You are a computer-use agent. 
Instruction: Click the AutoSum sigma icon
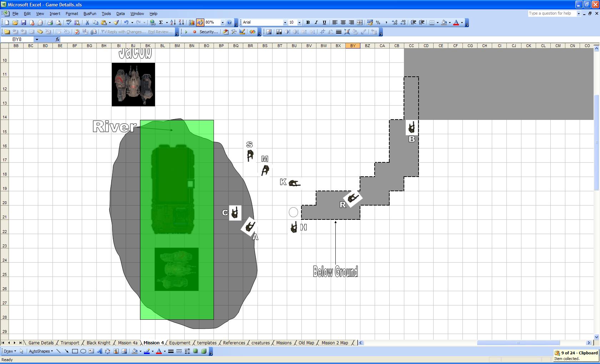coord(161,22)
